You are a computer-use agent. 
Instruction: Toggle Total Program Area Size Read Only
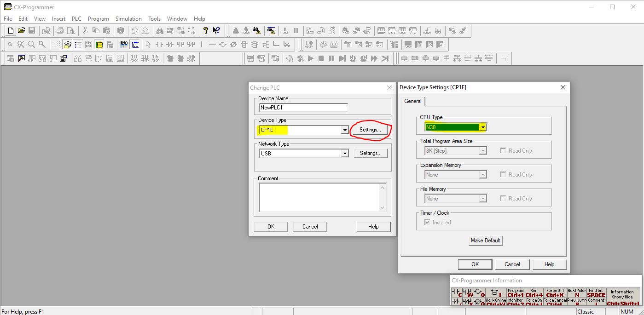(503, 150)
